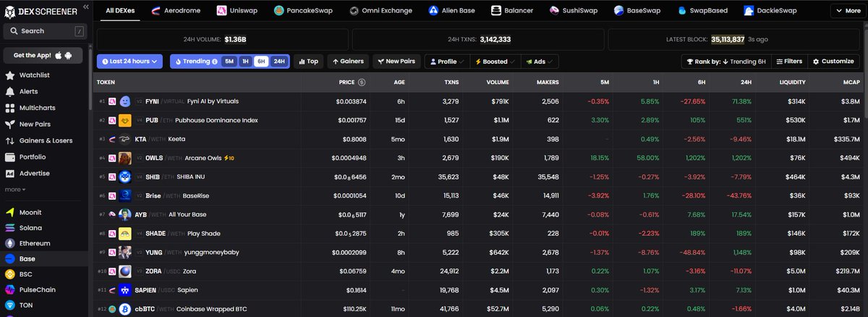The image size is (868, 317).
Task: Toggle the Ads filter
Action: click(x=540, y=62)
